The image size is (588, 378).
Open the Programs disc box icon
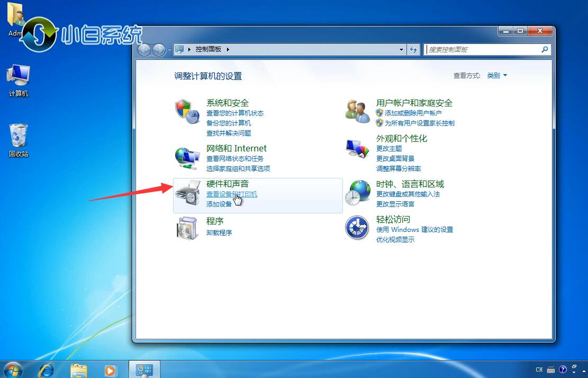[x=186, y=228]
